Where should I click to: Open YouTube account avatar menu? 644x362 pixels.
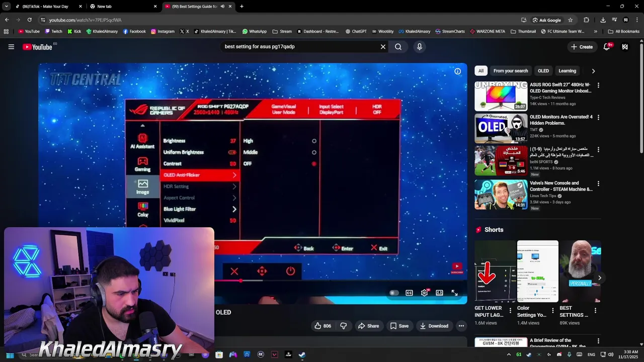coord(625,47)
